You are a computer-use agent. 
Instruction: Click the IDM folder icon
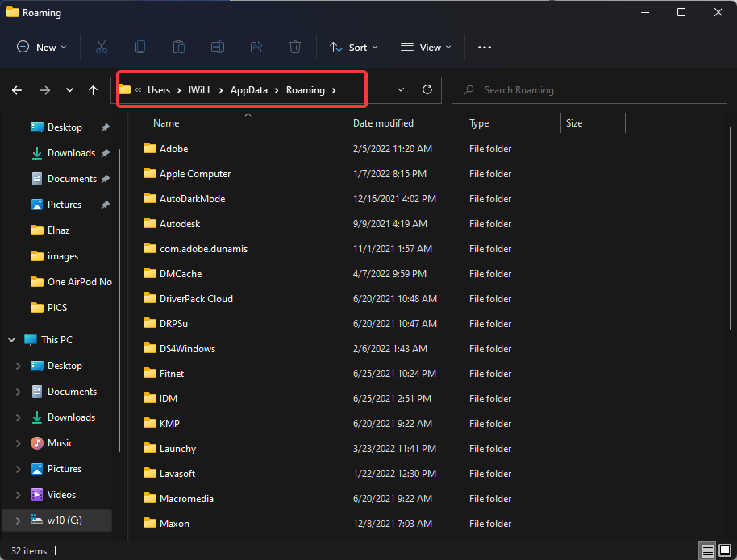[x=149, y=398]
